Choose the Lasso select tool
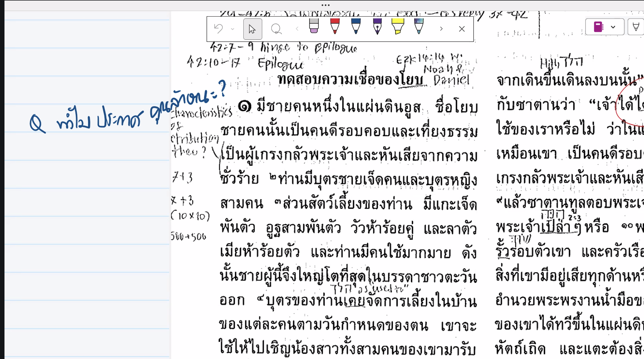Viewport: 644px width, 359px height. [276, 29]
